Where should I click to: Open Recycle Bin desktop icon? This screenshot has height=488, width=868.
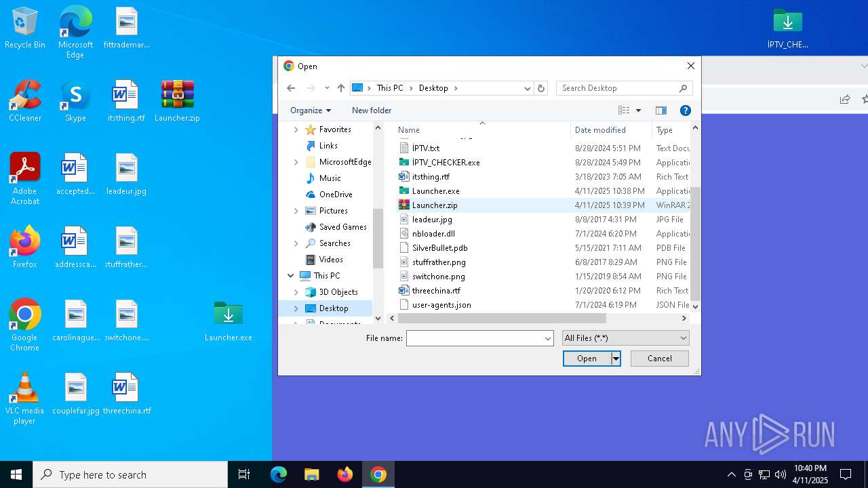[24, 28]
